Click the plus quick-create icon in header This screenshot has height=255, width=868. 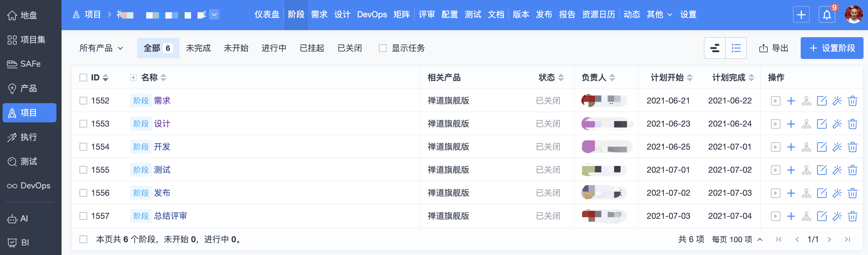[801, 15]
